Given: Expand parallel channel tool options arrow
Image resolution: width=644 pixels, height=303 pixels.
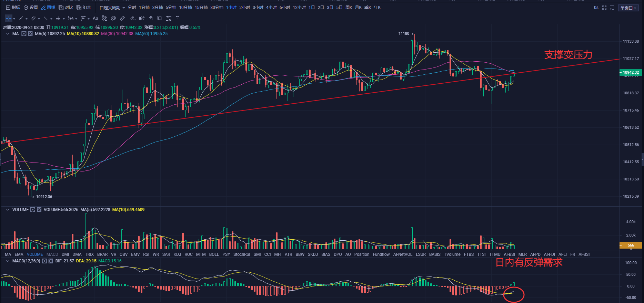Looking at the screenshot, I should (x=39, y=19).
